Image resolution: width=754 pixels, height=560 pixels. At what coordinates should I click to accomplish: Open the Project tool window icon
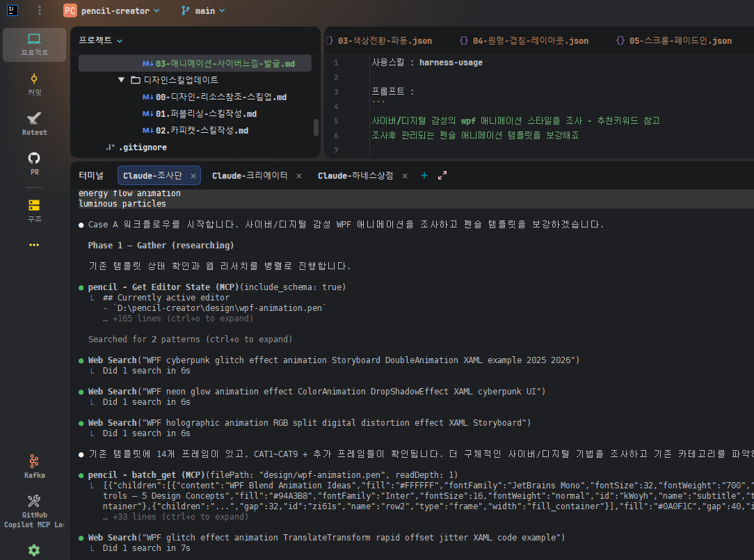34,44
